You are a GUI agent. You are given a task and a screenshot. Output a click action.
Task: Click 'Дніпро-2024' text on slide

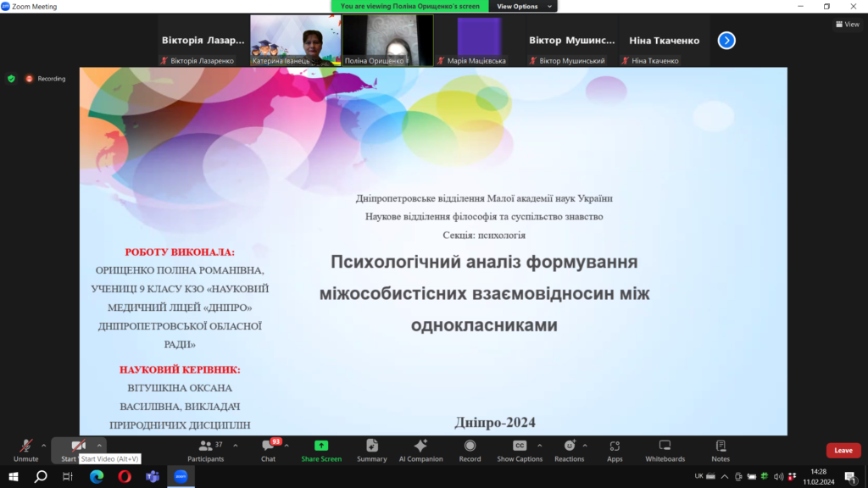(495, 422)
